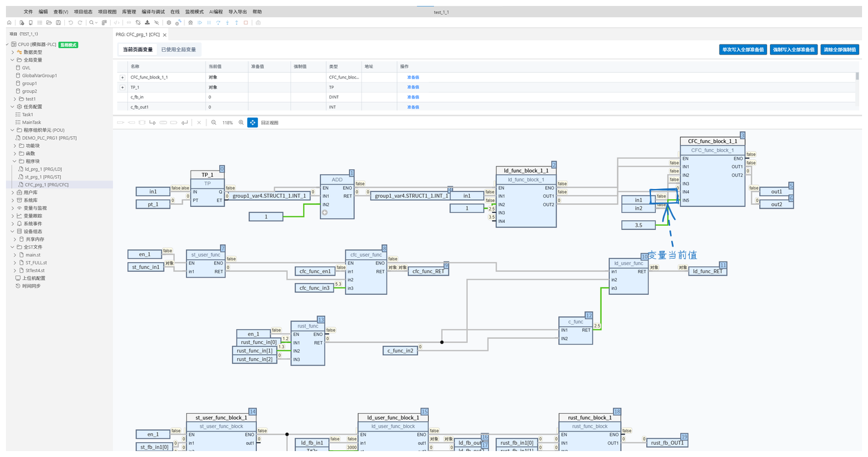This screenshot has width=868, height=457.
Task: Click the pt_1 input box on canvas
Action: point(153,204)
